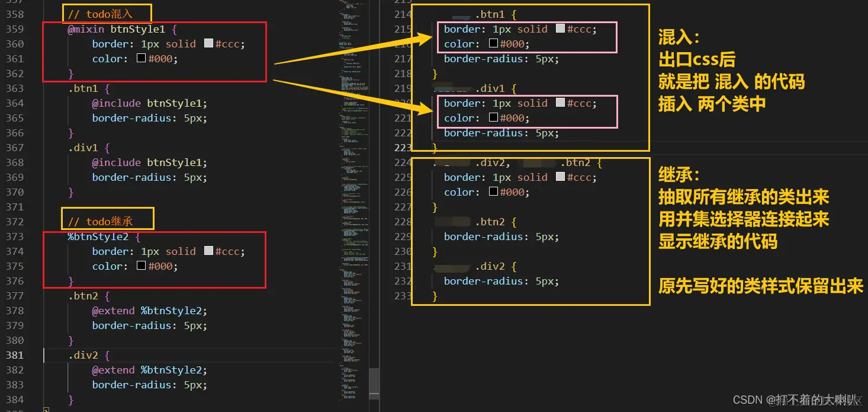This screenshot has height=412, width=868.
Task: Click ".btn2 {" on line 377
Action: [89, 296]
